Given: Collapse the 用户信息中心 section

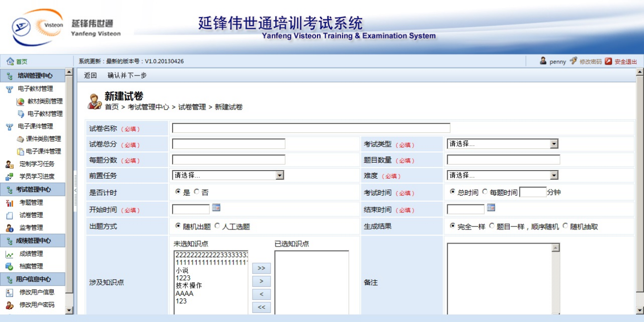Looking at the screenshot, I should point(33,279).
